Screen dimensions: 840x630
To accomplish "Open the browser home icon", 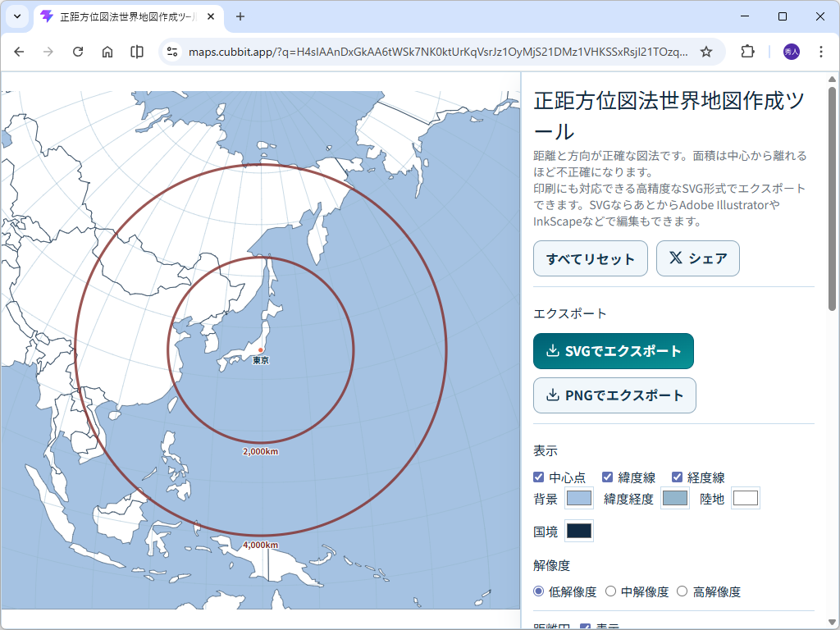I will coord(107,51).
